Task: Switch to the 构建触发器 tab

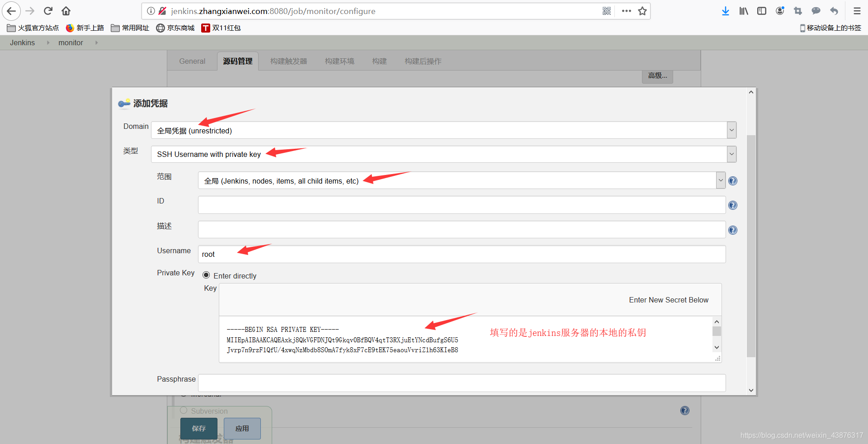Action: pos(288,61)
